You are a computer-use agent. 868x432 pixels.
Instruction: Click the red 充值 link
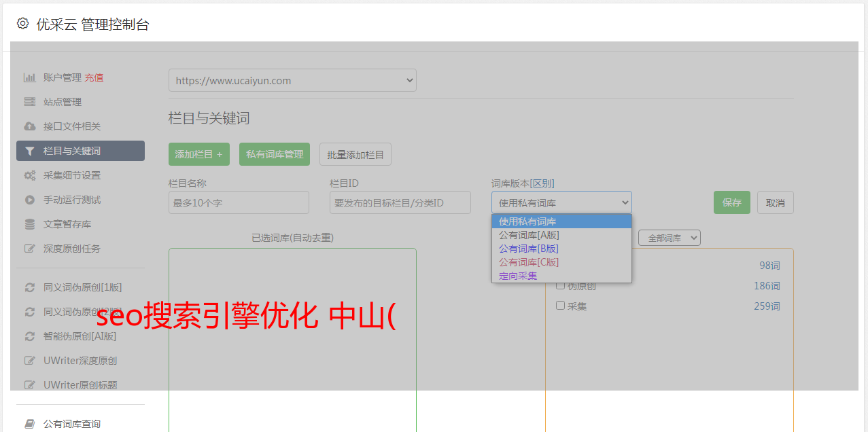tap(94, 77)
